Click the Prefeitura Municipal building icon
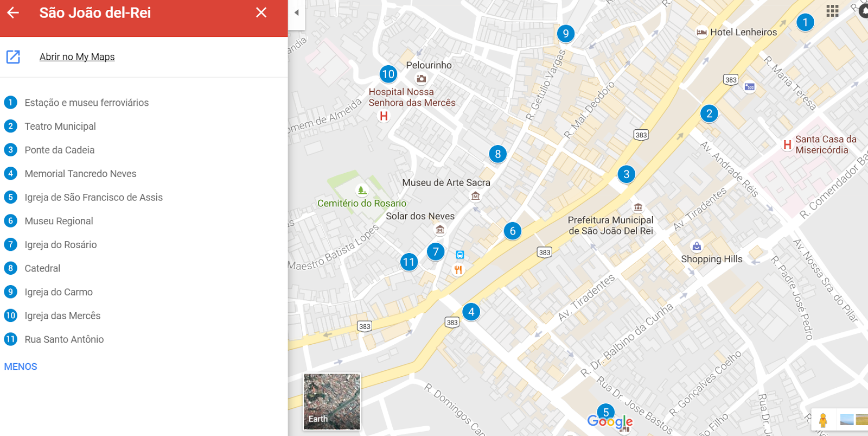 [638, 207]
